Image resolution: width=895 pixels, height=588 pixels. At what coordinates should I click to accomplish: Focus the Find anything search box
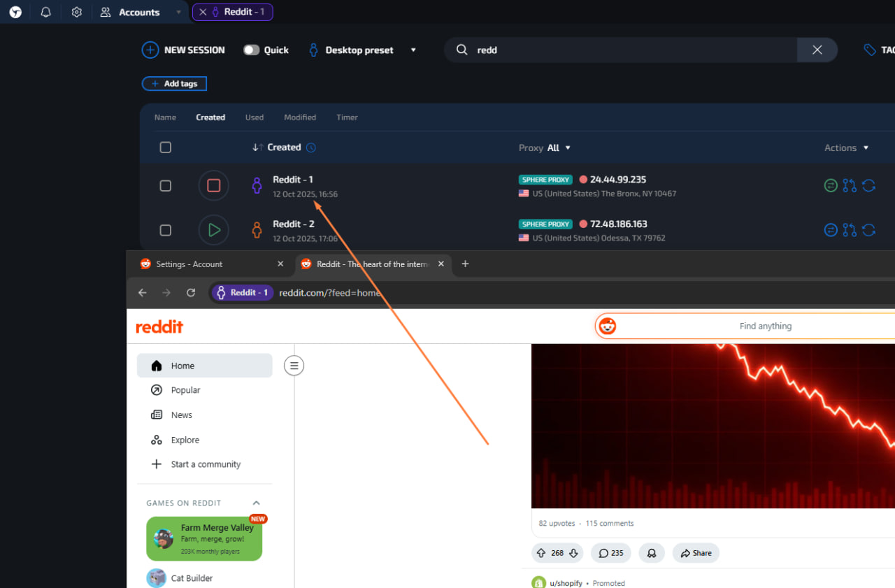pos(745,326)
